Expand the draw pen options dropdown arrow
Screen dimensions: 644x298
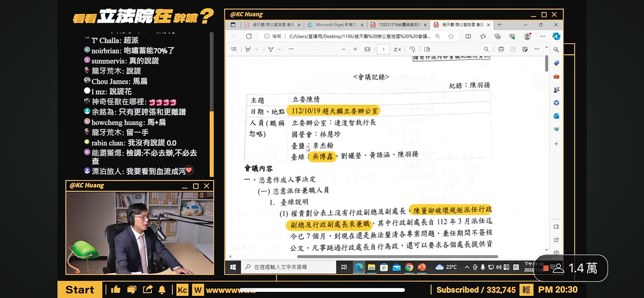[x=279, y=49]
